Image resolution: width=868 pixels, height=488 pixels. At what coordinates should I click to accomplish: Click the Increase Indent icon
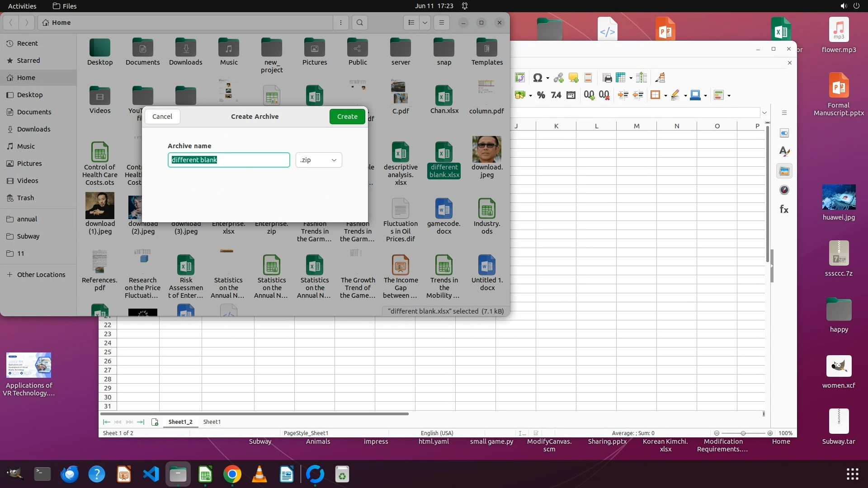click(623, 95)
